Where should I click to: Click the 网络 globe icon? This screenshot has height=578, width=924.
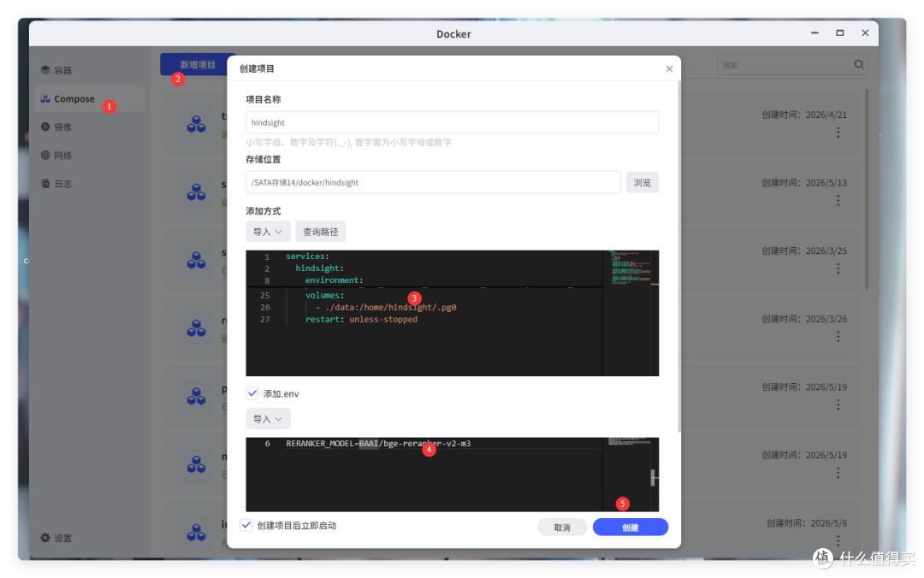45,155
